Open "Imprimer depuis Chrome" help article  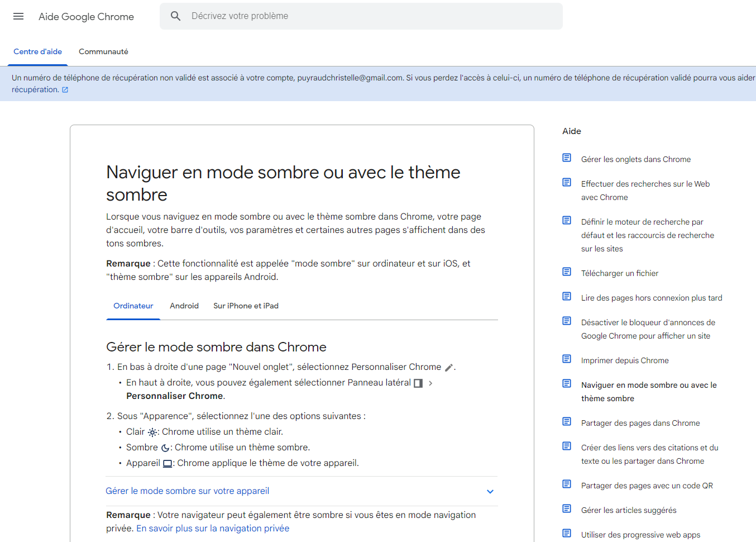[625, 360]
